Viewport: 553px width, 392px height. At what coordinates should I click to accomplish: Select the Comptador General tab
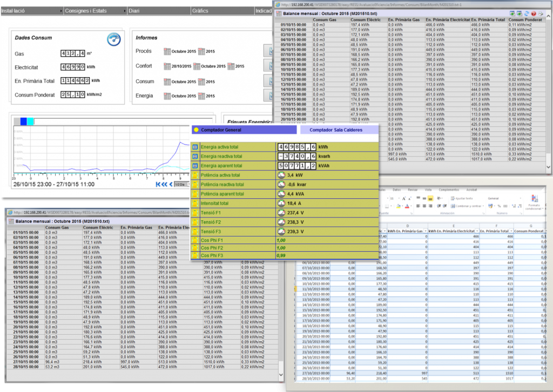[245, 130]
